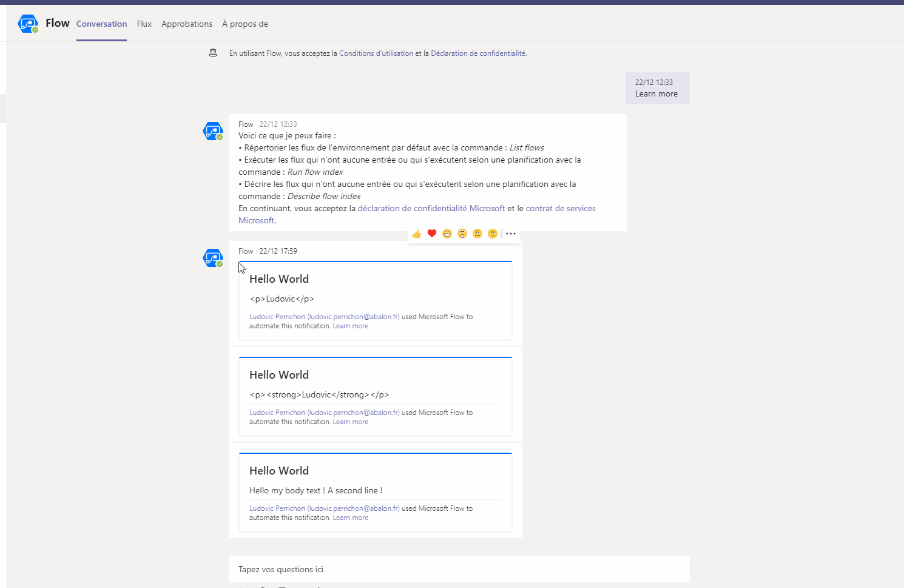Click Learn more in the <strong>Ludovic card
The width and height of the screenshot is (904, 588).
351,422
